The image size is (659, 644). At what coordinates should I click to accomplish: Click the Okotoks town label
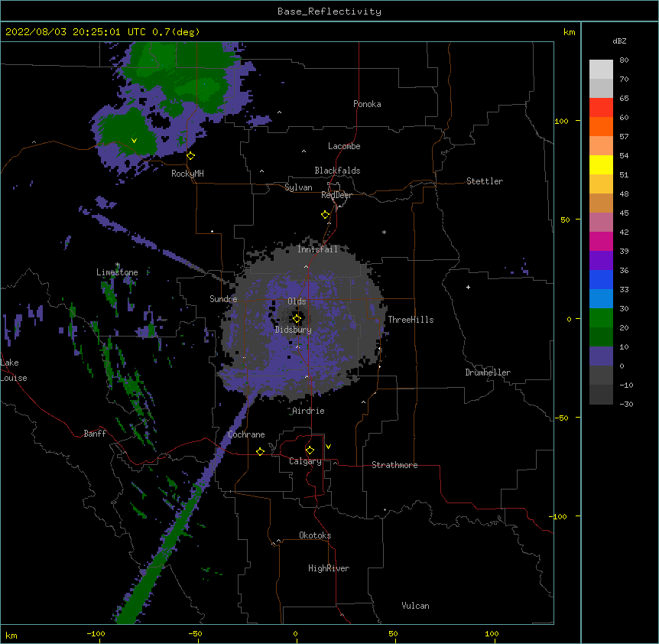tap(315, 535)
